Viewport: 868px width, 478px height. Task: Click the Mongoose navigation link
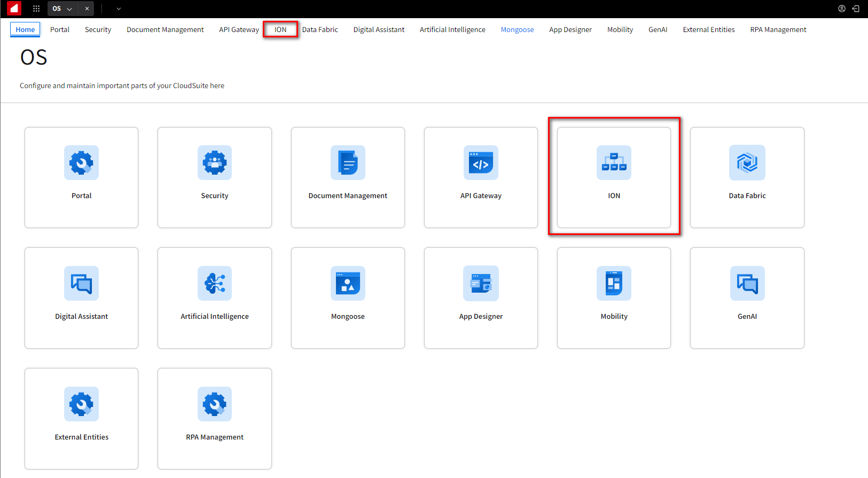pyautogui.click(x=517, y=29)
